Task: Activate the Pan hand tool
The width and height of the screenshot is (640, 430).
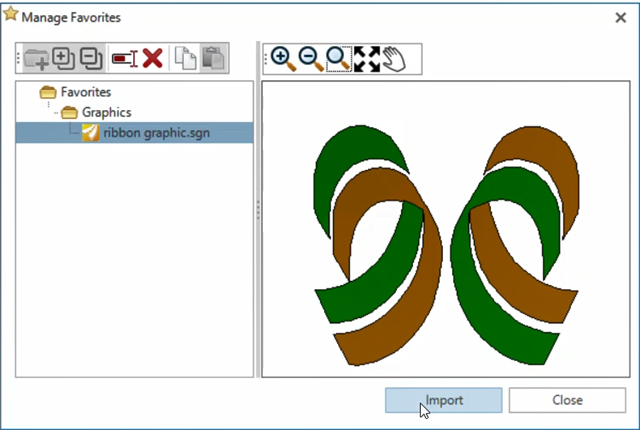Action: pyautogui.click(x=394, y=59)
